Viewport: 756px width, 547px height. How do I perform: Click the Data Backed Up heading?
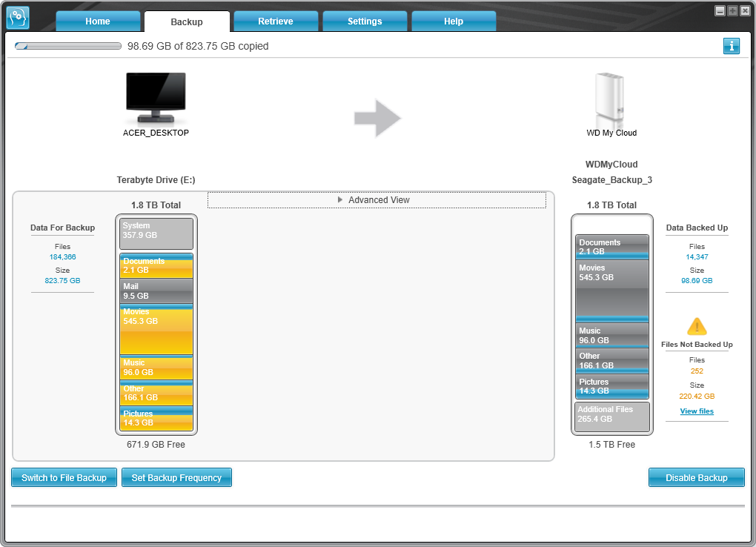[697, 228]
